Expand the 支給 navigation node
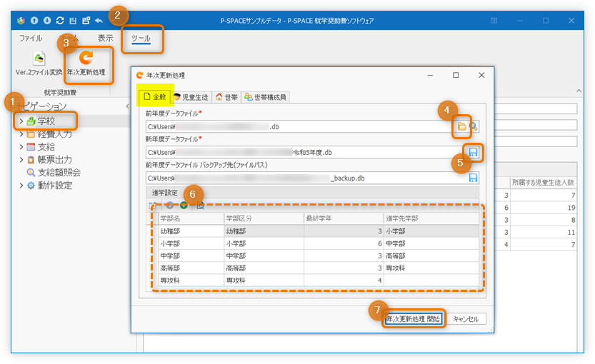 21,147
